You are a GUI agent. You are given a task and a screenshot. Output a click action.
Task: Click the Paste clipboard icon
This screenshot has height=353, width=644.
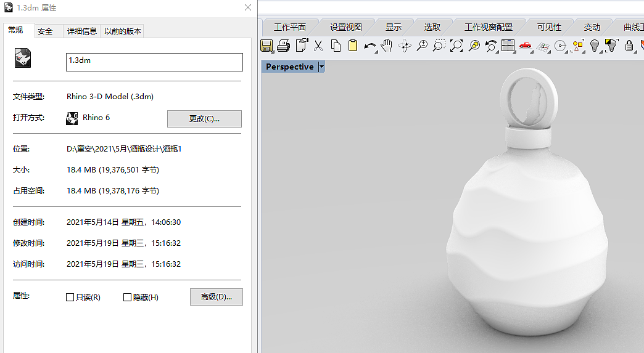coord(353,46)
